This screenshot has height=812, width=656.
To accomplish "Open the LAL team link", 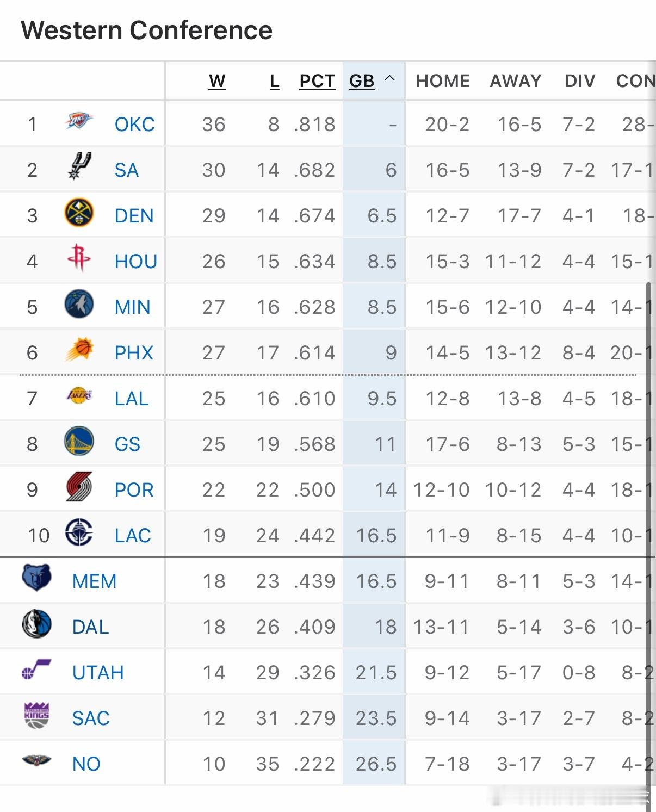I will [131, 399].
